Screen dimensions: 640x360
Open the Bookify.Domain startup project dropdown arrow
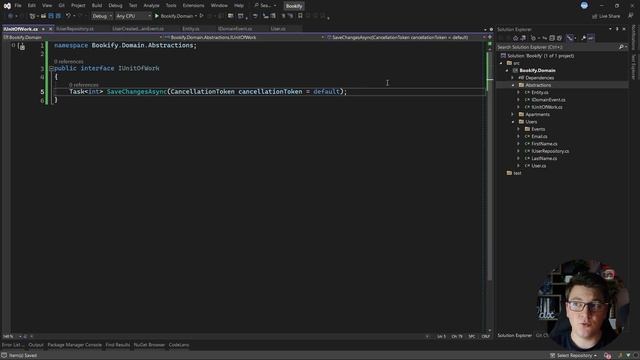[x=196, y=16]
